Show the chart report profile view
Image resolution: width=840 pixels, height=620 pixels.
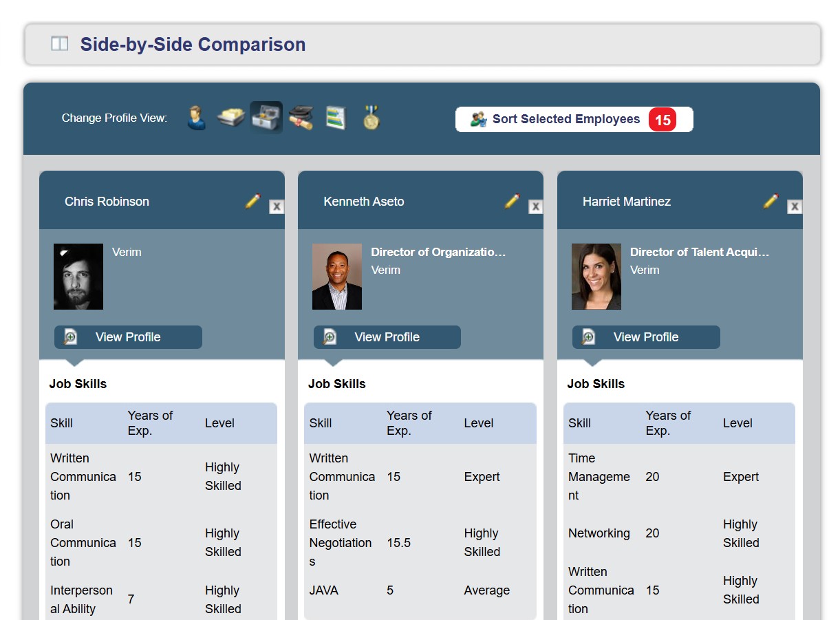[336, 118]
